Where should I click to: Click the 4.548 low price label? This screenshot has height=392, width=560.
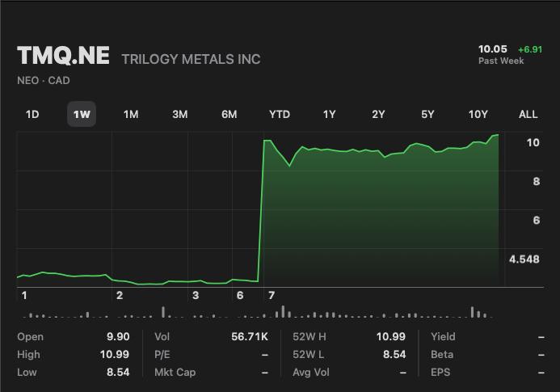tap(524, 259)
